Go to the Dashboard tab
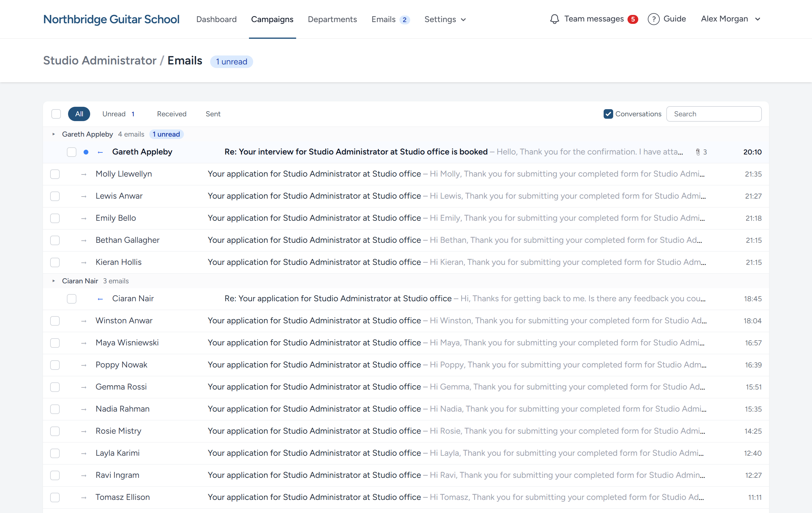 tap(216, 20)
